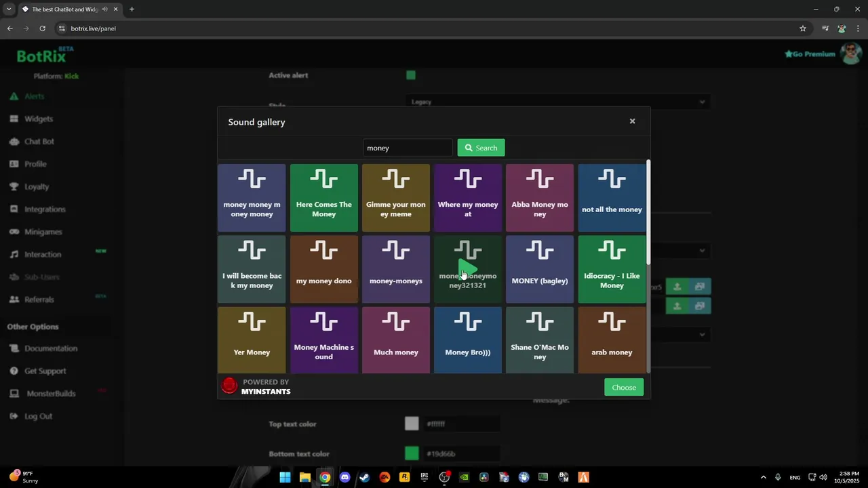Pick the "Much money" sound tile
868x488 pixels.
pos(396,340)
